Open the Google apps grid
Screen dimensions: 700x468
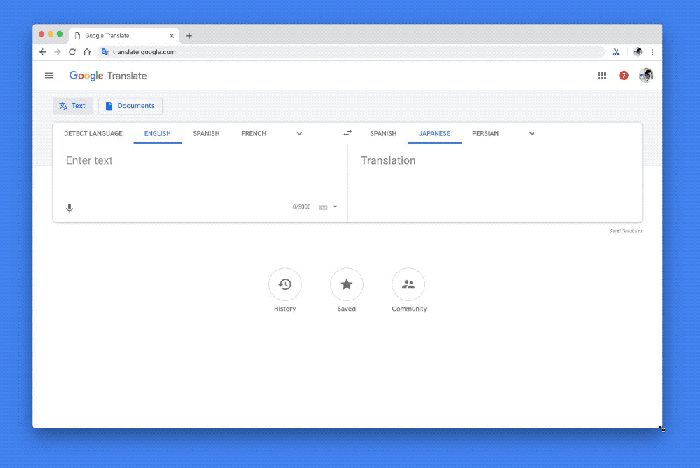click(601, 75)
